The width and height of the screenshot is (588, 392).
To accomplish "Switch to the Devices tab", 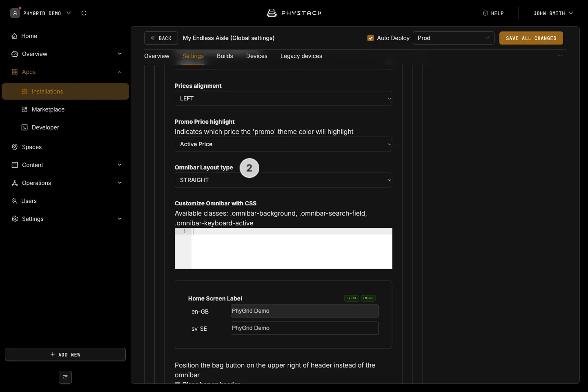I will pos(257,56).
